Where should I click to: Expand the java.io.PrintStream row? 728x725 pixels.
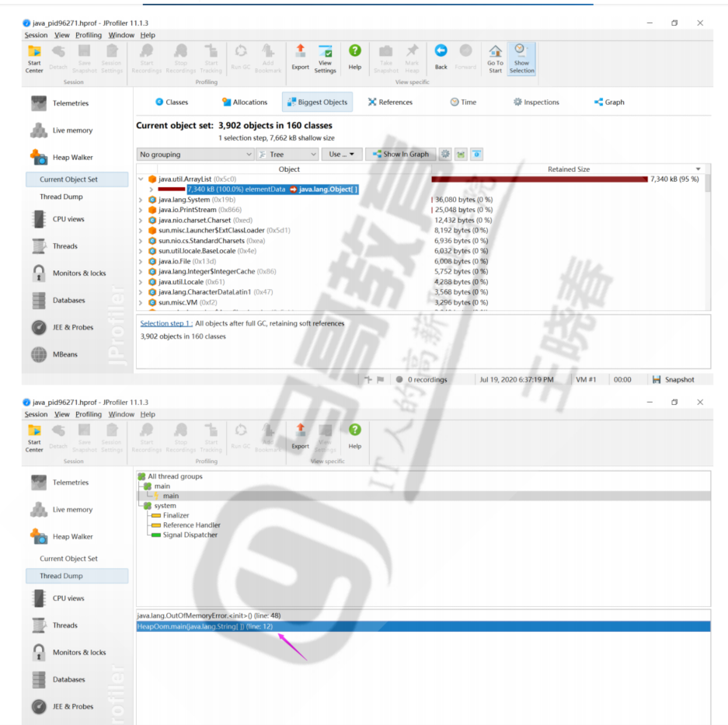[141, 210]
